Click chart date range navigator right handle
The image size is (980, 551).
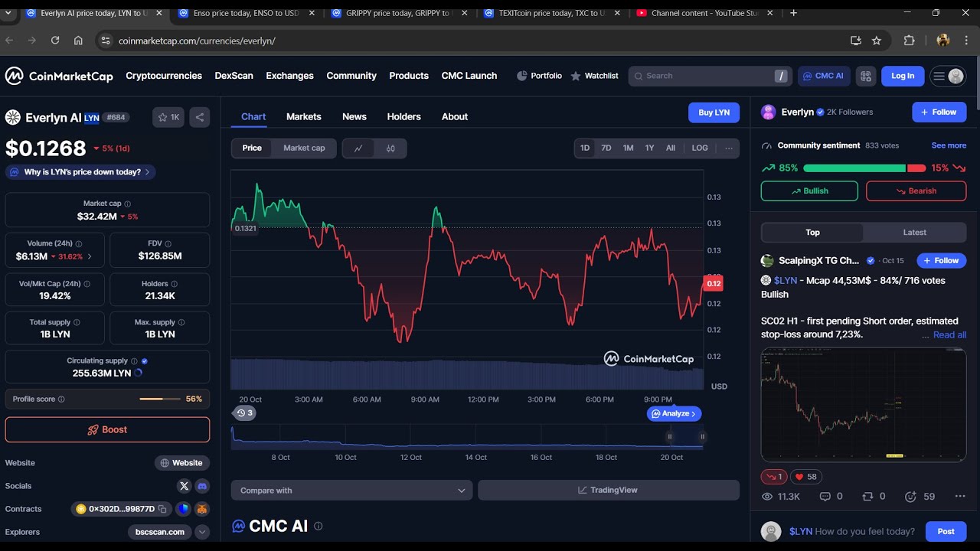click(x=702, y=437)
